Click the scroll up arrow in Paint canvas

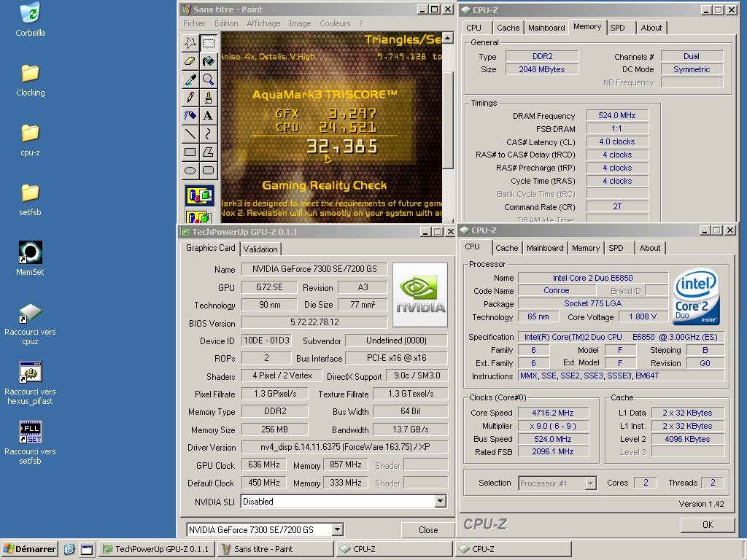(x=447, y=37)
